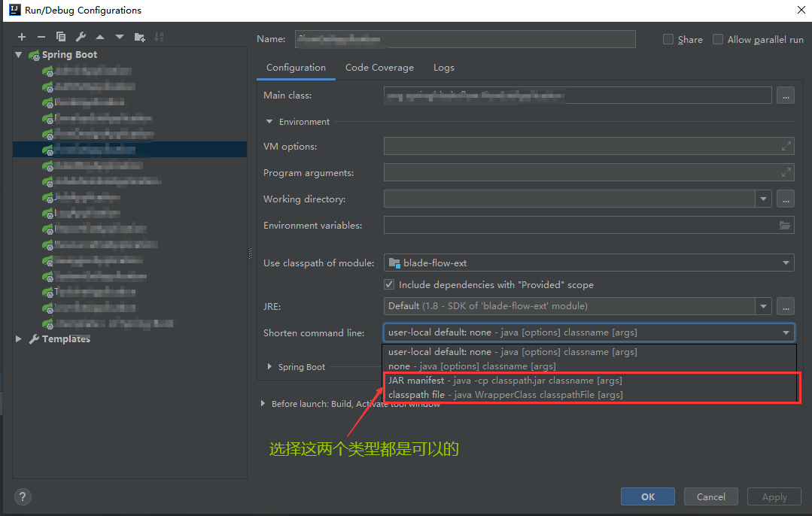Open edit templates with the wrench icon

(x=81, y=36)
